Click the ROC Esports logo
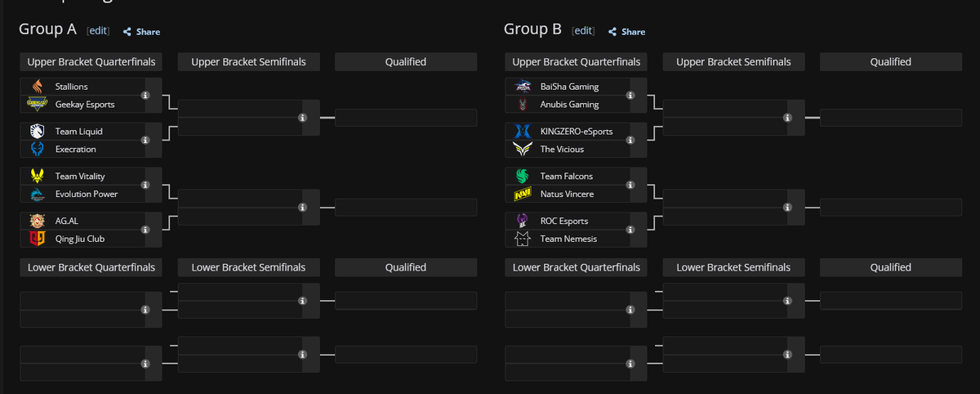 click(x=523, y=222)
